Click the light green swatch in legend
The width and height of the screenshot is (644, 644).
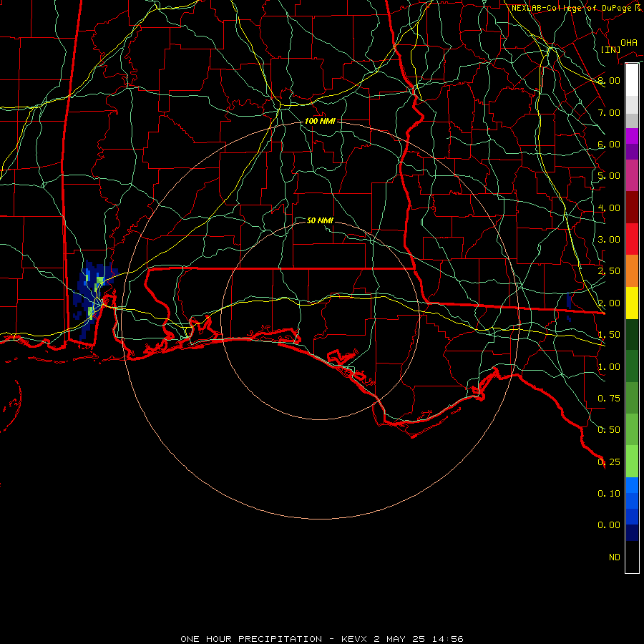632,462
